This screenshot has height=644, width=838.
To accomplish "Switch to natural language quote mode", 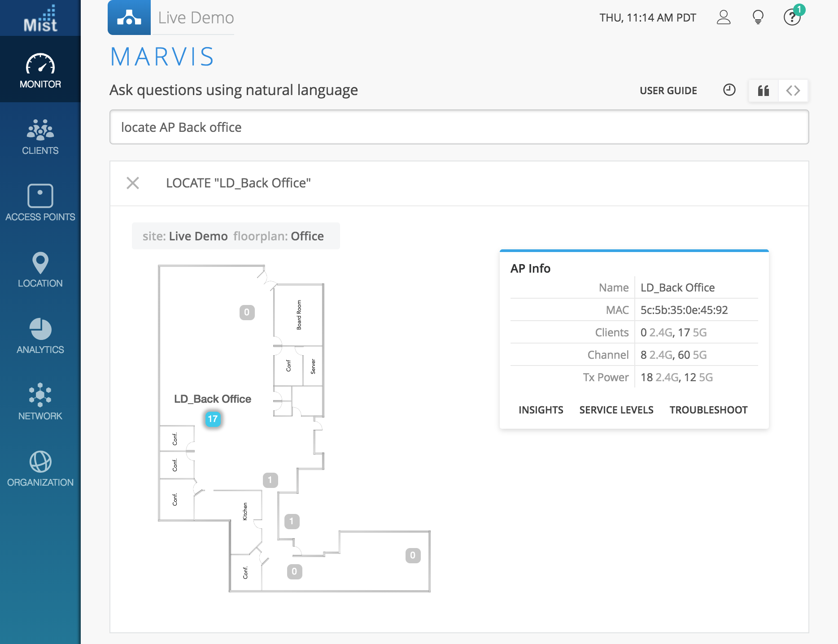I will (763, 91).
